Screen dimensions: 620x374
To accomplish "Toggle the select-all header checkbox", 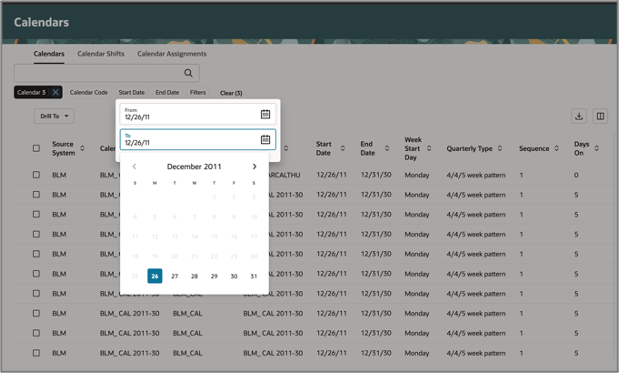I will [36, 148].
